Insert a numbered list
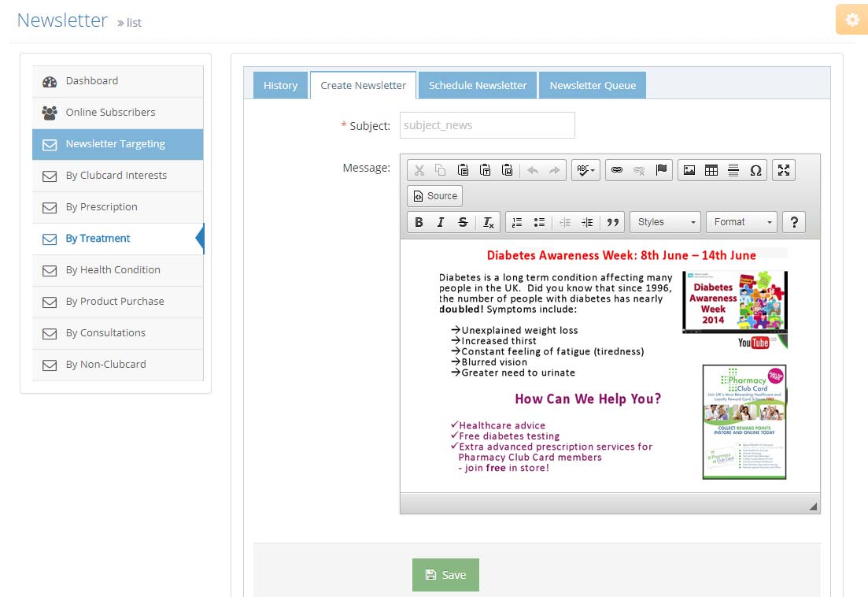Image resolution: width=868 pixels, height=597 pixels. (517, 222)
